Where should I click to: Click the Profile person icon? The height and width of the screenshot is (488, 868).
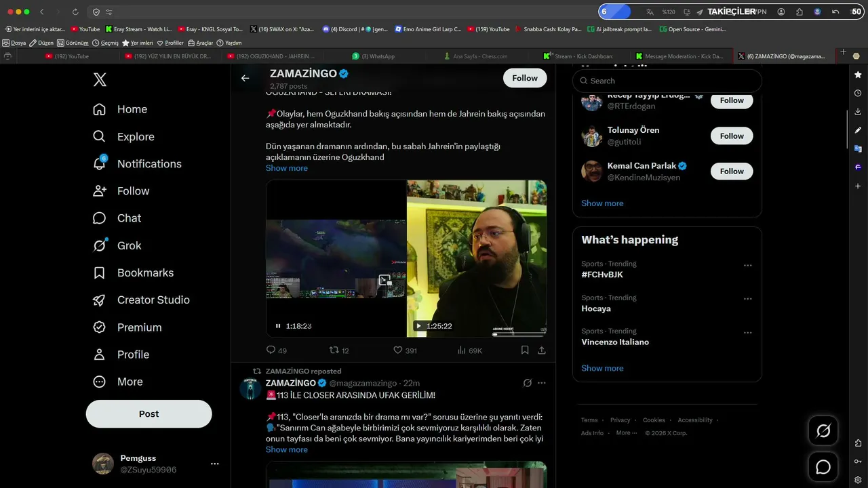99,354
